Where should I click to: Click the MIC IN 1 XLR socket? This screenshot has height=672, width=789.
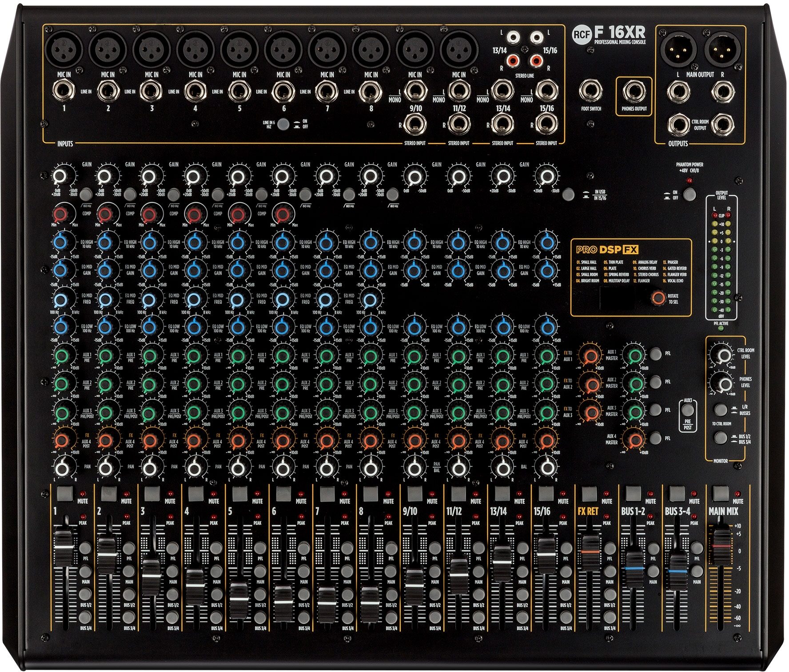(x=64, y=48)
